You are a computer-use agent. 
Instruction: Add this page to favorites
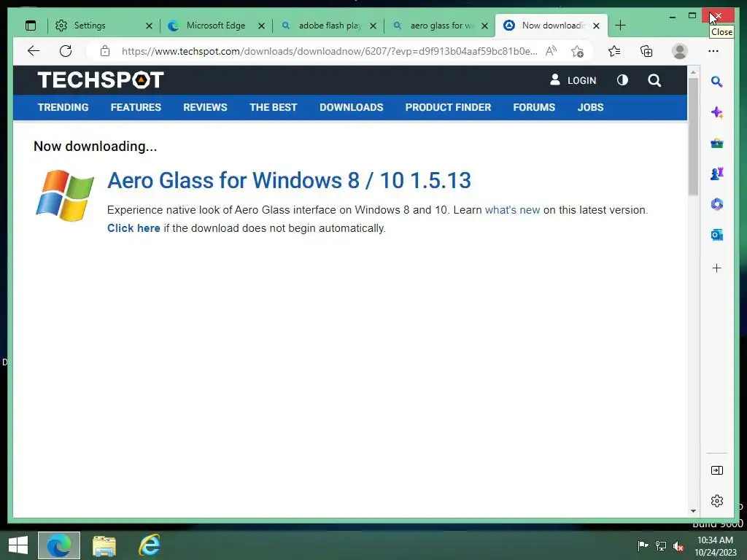pos(578,51)
